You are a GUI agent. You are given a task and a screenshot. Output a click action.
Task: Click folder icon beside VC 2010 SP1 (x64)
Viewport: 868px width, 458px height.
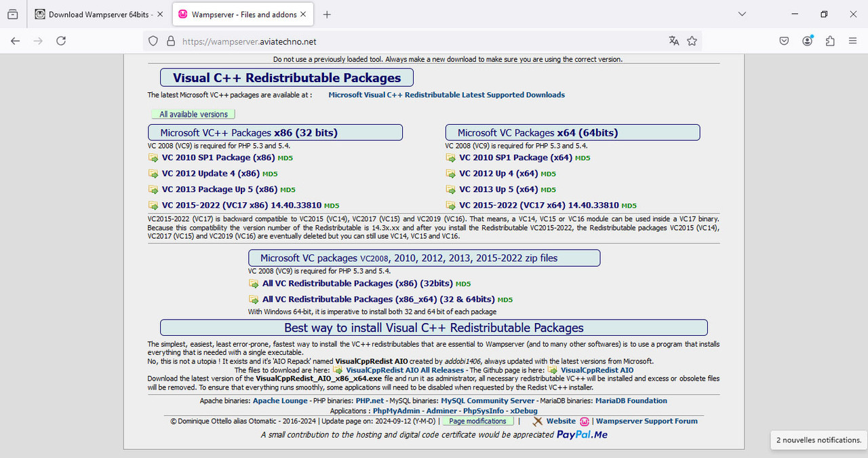pyautogui.click(x=451, y=157)
